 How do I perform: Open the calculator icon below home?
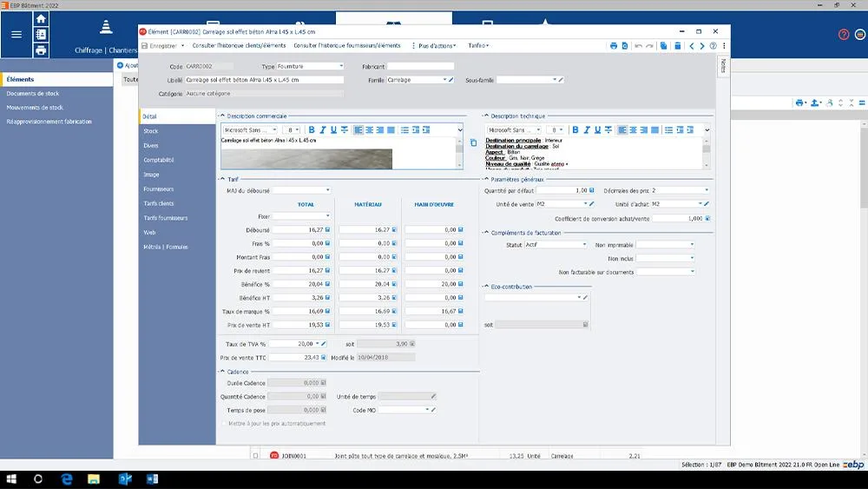(41, 35)
